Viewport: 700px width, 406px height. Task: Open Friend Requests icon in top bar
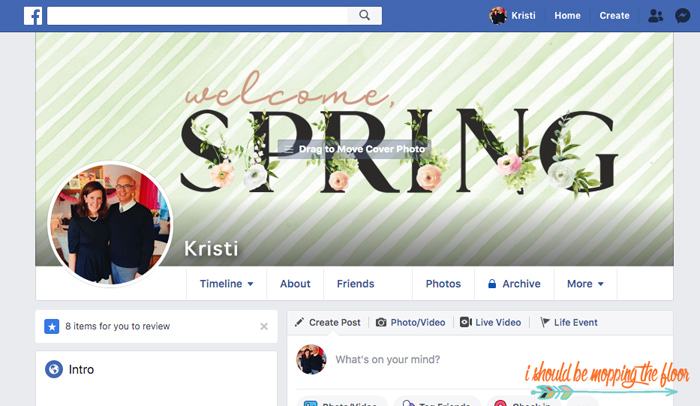click(x=655, y=16)
